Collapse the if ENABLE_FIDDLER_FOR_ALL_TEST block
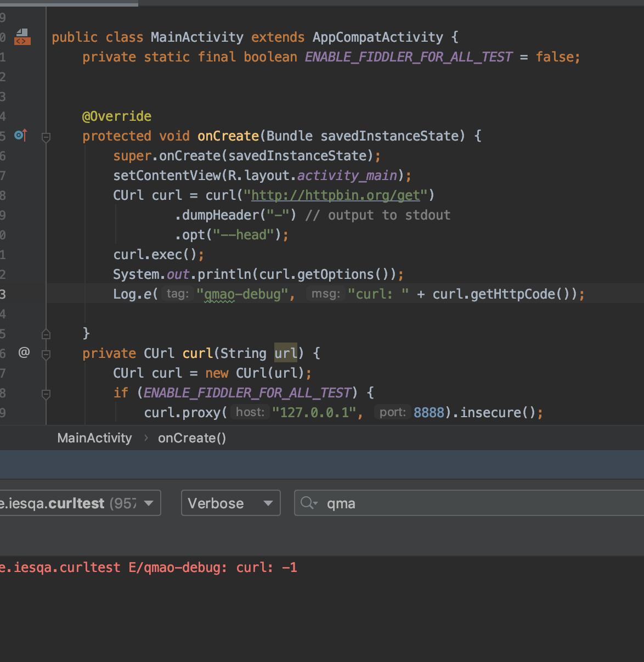 [46, 394]
